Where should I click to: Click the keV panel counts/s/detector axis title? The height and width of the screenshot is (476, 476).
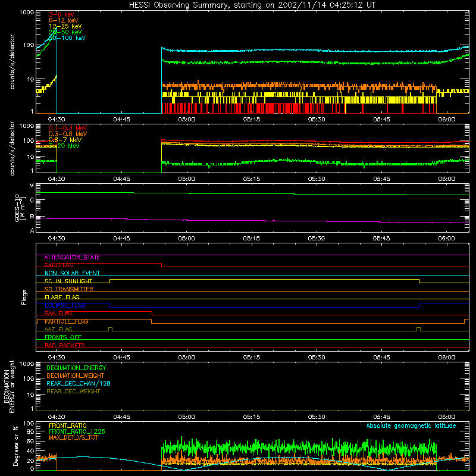tap(12, 62)
